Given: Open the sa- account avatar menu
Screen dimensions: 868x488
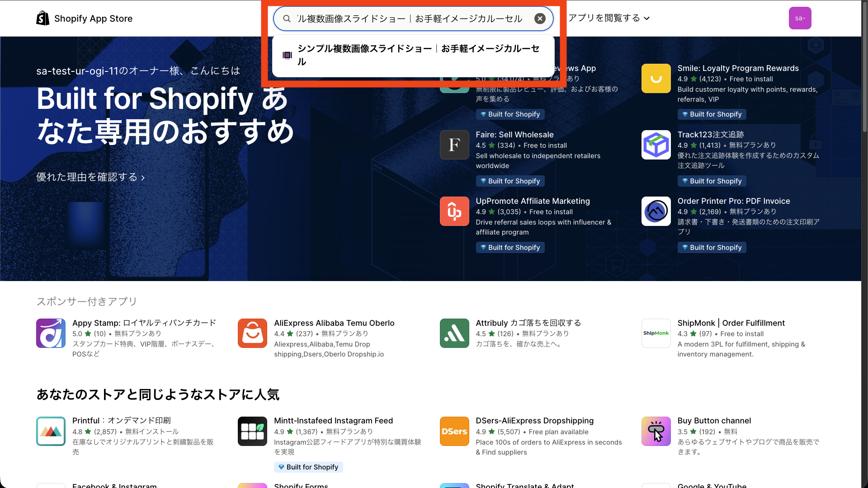Looking at the screenshot, I should click(800, 18).
